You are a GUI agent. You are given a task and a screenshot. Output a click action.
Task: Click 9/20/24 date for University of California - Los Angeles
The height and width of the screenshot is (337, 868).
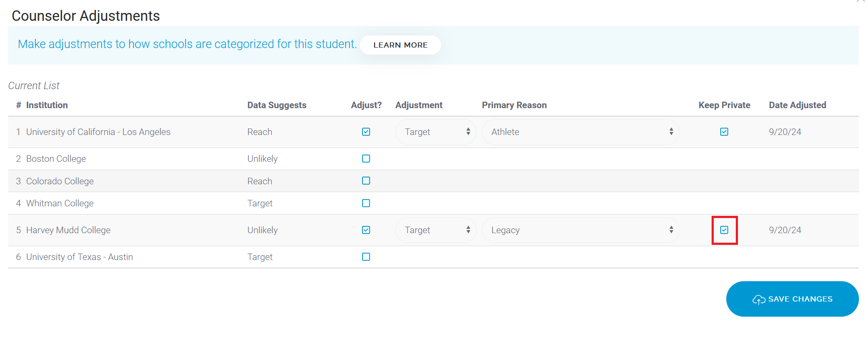[785, 132]
